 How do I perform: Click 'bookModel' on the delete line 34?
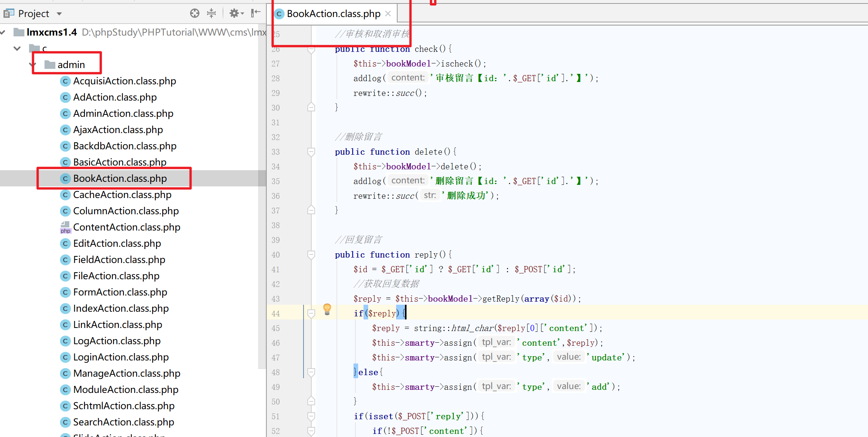pos(408,167)
